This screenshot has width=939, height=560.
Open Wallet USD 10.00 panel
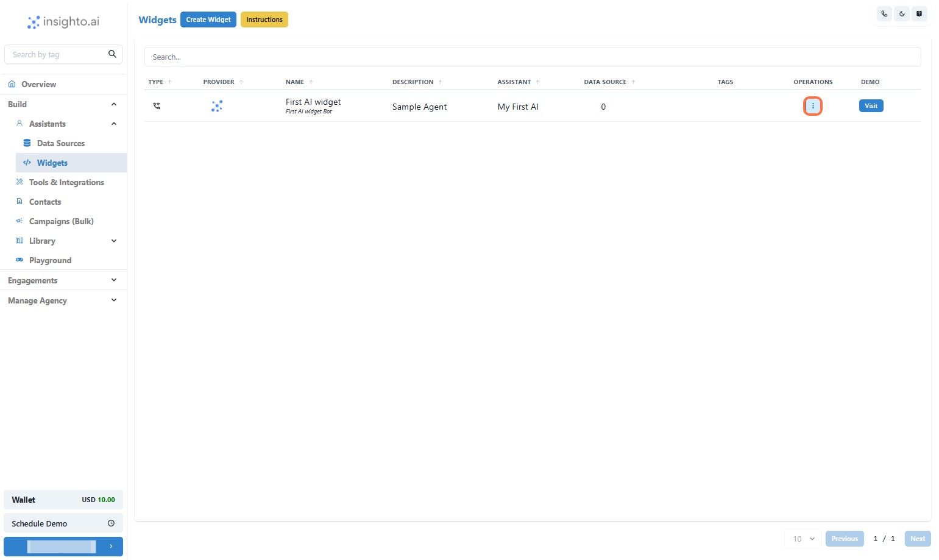pyautogui.click(x=63, y=500)
